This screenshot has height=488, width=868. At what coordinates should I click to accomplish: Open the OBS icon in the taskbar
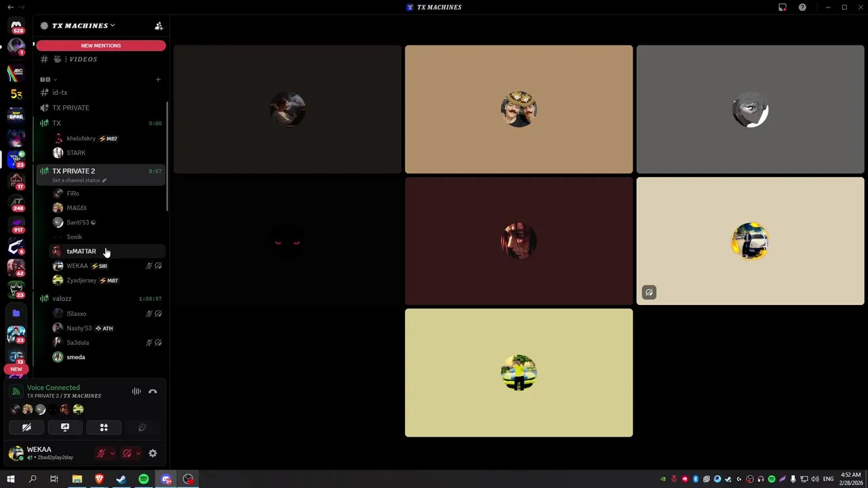[189, 479]
